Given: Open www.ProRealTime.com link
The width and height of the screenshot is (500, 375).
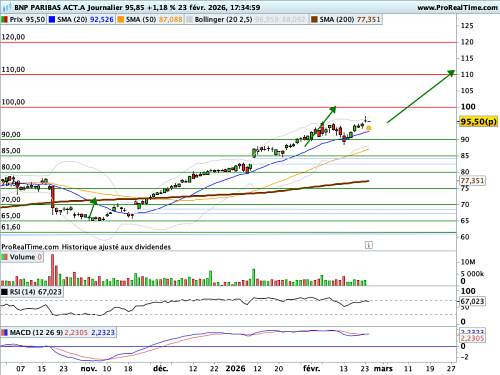Looking at the screenshot, I should point(457,7).
